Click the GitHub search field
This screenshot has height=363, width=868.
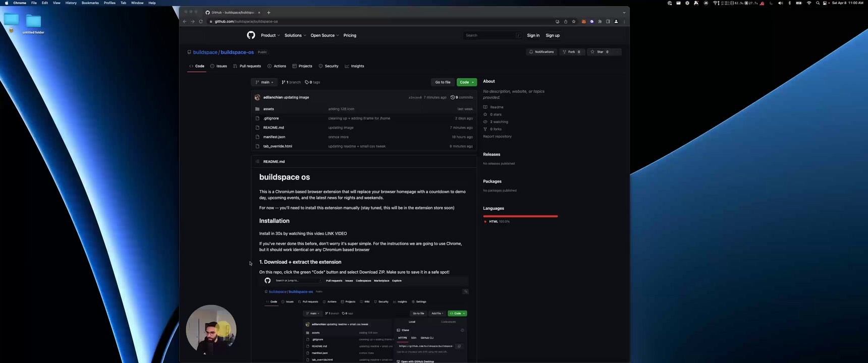492,35
